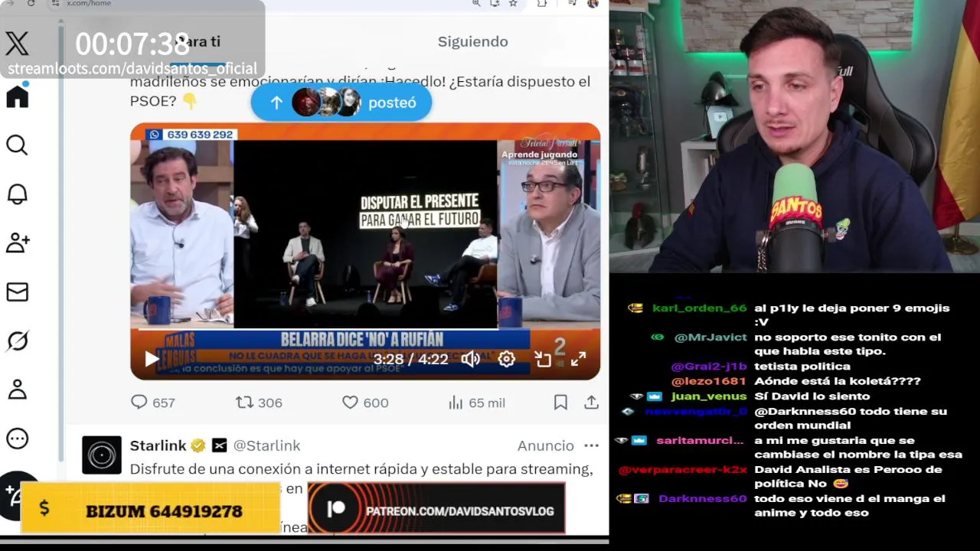Open Grok icon in X sidebar
Image resolution: width=980 pixels, height=551 pixels.
[x=17, y=341]
